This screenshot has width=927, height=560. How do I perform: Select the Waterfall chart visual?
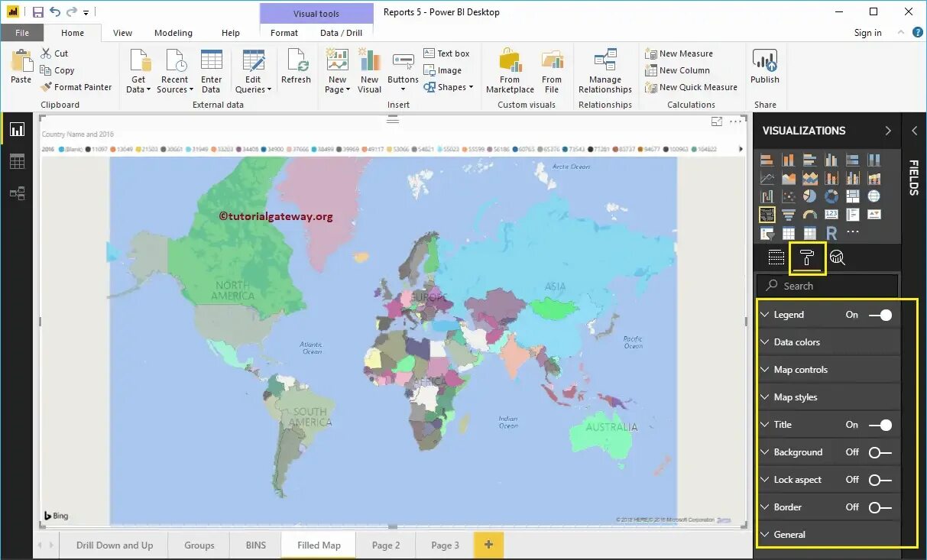coord(767,196)
